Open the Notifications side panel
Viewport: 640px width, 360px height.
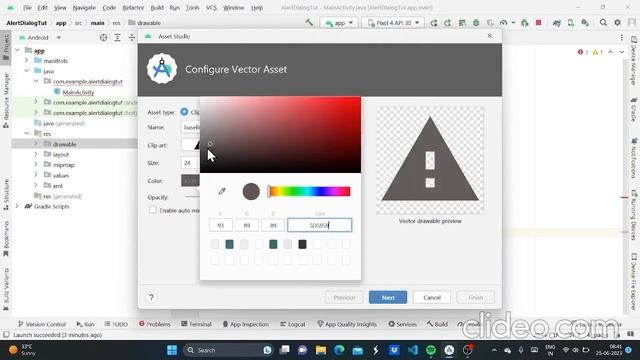coord(634,158)
